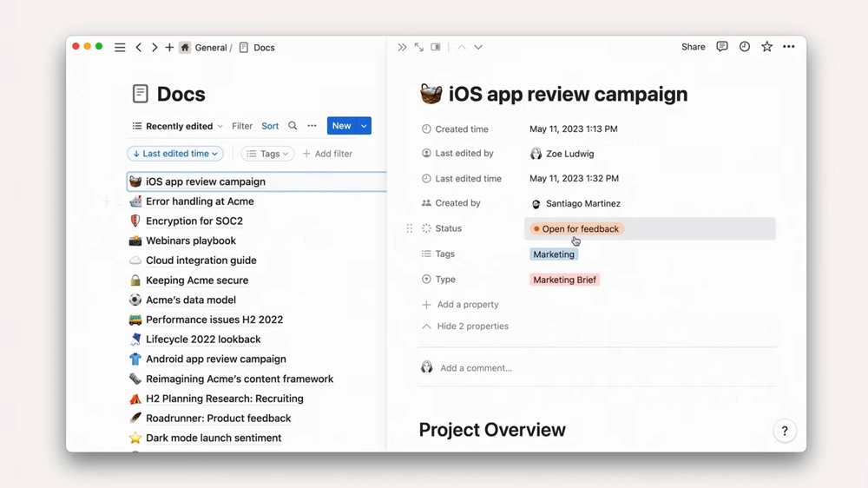Click the General home icon in breadcrumb
Image resolution: width=868 pixels, height=488 pixels.
[185, 48]
